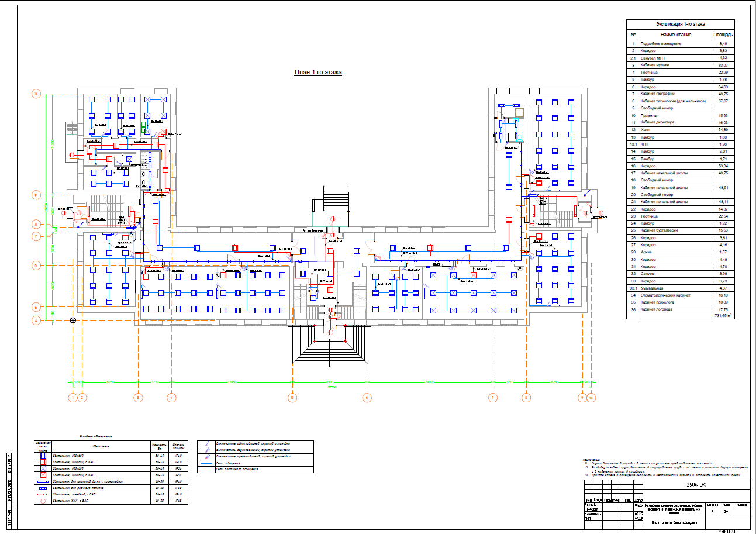Click the 'Подсобное помещение' row name
This screenshot has height=534, width=756.
tap(661, 44)
